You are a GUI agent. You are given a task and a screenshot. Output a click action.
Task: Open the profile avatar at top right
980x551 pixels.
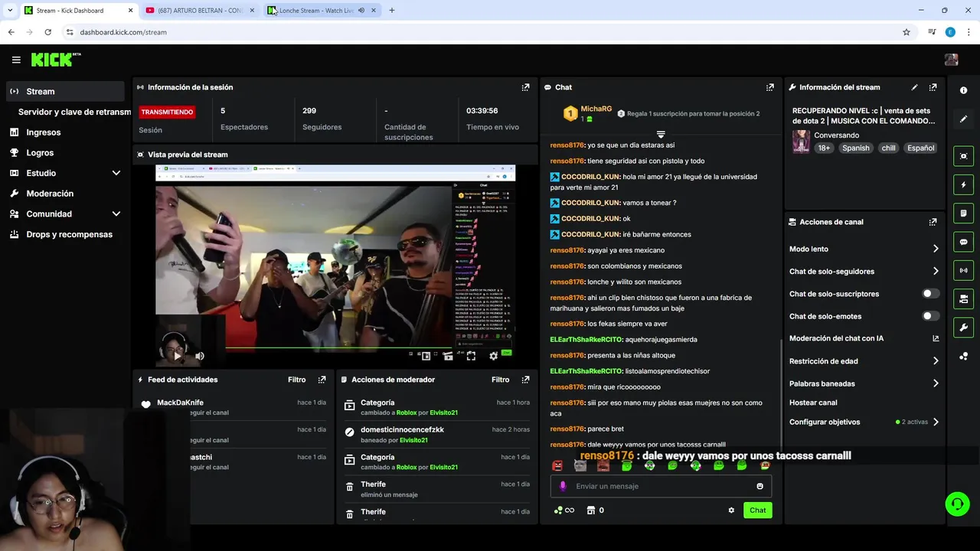click(952, 60)
